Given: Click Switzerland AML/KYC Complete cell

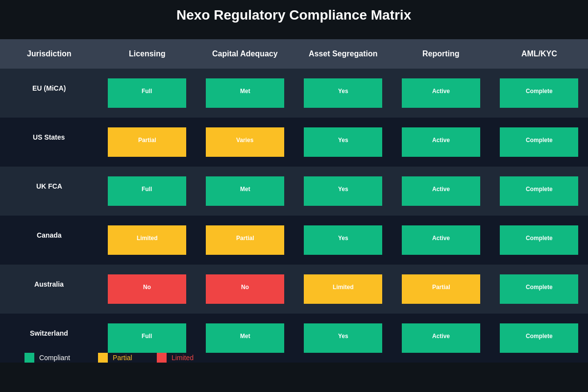Looking at the screenshot, I should click(x=539, y=338).
